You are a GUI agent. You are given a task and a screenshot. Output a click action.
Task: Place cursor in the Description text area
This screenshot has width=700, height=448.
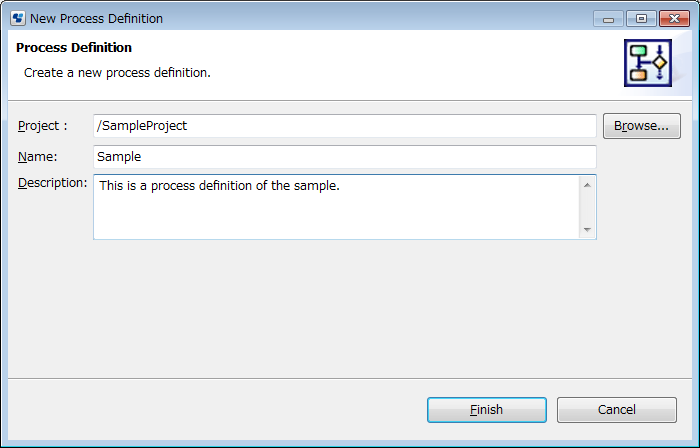click(336, 207)
